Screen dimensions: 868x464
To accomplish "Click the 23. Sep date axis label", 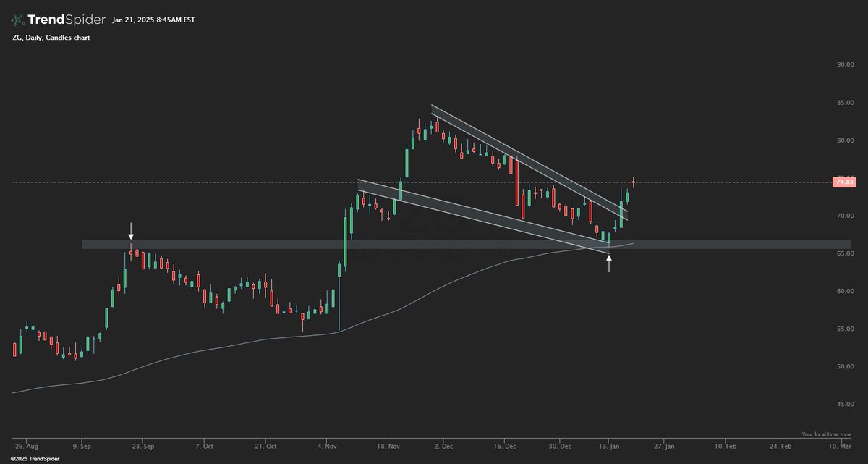I will 142,448.
